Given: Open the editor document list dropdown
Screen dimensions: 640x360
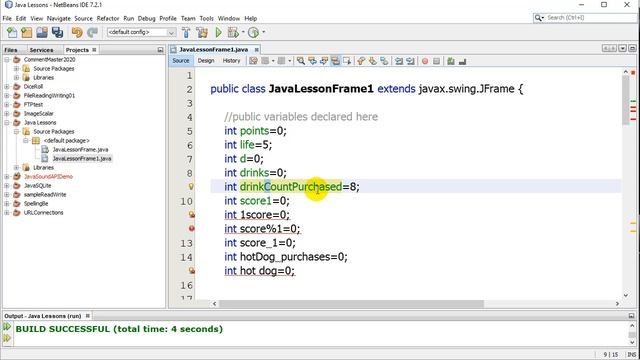Looking at the screenshot, I should point(622,49).
